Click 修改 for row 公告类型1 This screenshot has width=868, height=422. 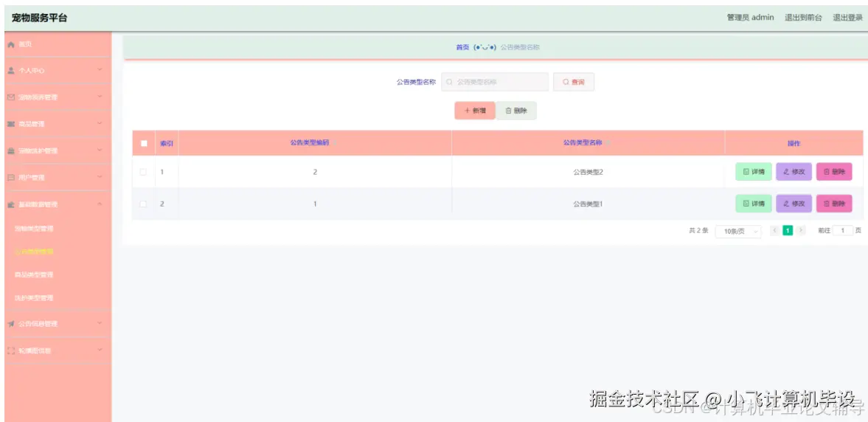pos(794,204)
